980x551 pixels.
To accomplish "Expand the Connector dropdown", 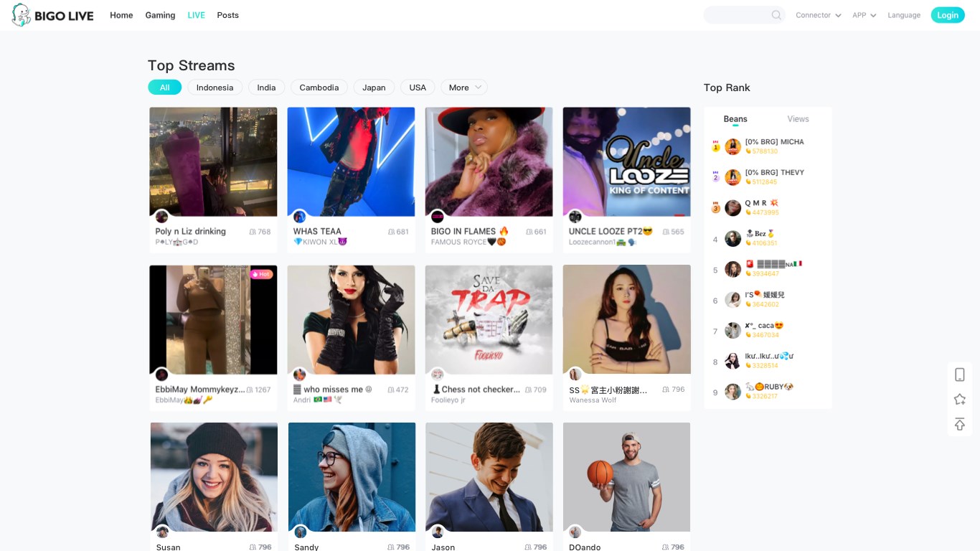I will coord(818,14).
